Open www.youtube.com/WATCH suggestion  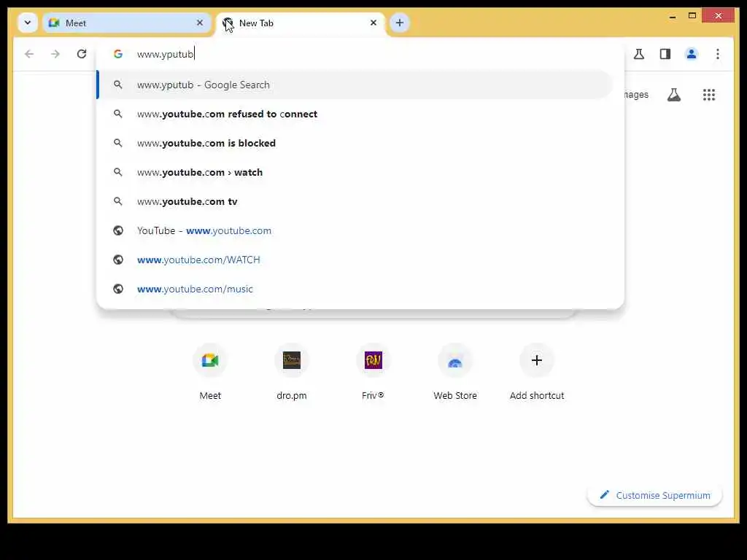[355, 260]
